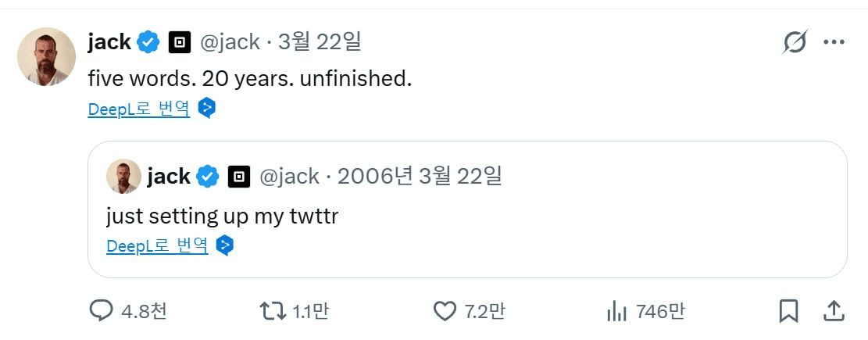The image size is (868, 340).
Task: Click the share upload icon
Action: [834, 311]
